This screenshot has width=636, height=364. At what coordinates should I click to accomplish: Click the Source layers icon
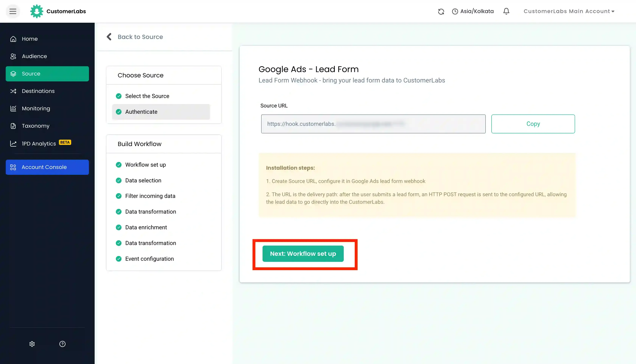point(13,74)
